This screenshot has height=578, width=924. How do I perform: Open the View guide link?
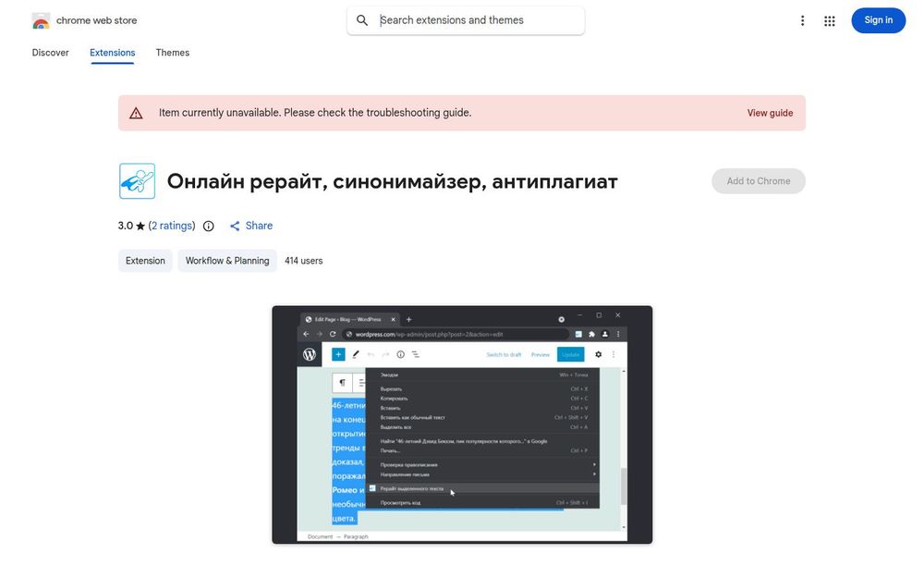pos(770,113)
